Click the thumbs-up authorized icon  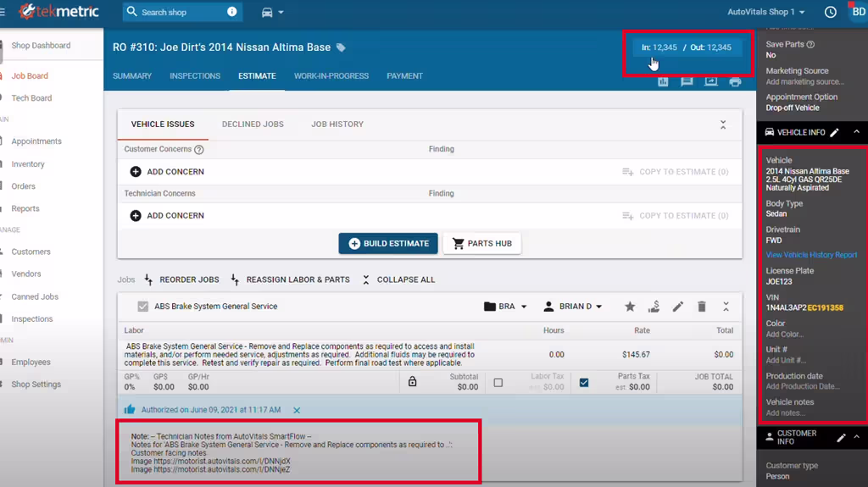[x=130, y=410]
